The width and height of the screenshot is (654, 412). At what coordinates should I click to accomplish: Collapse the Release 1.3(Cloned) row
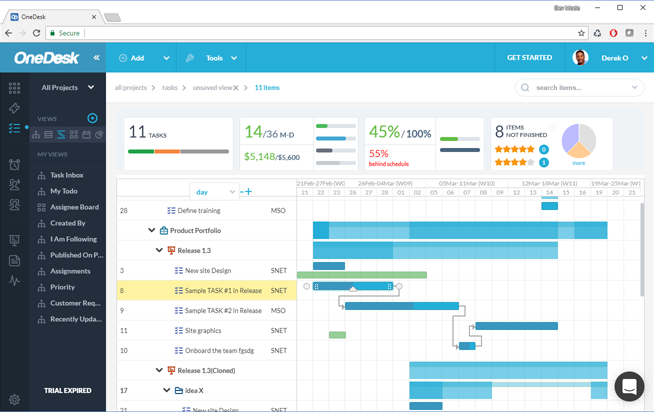(x=159, y=371)
